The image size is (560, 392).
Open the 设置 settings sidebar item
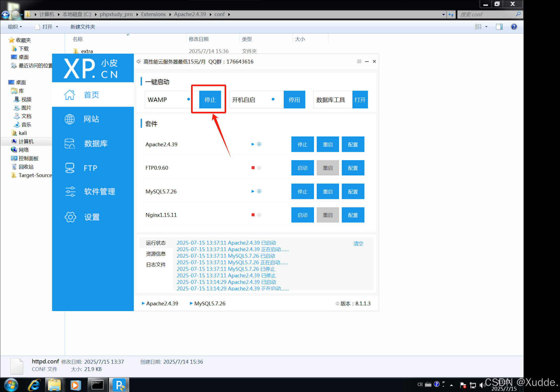[93, 217]
